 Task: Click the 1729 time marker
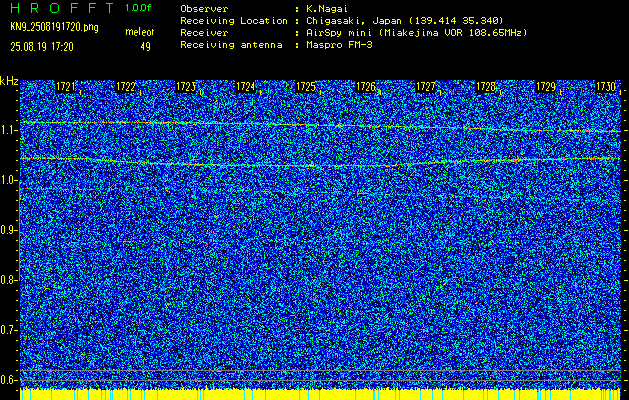tap(546, 87)
